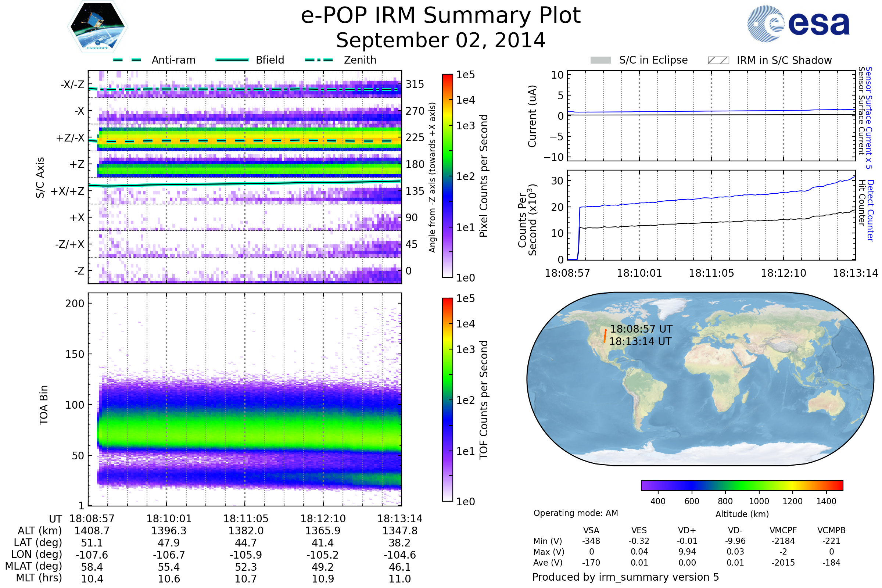The width and height of the screenshot is (882, 588).
Task: Click the IRM in S/C Shadow hatched swatch
Action: point(718,60)
